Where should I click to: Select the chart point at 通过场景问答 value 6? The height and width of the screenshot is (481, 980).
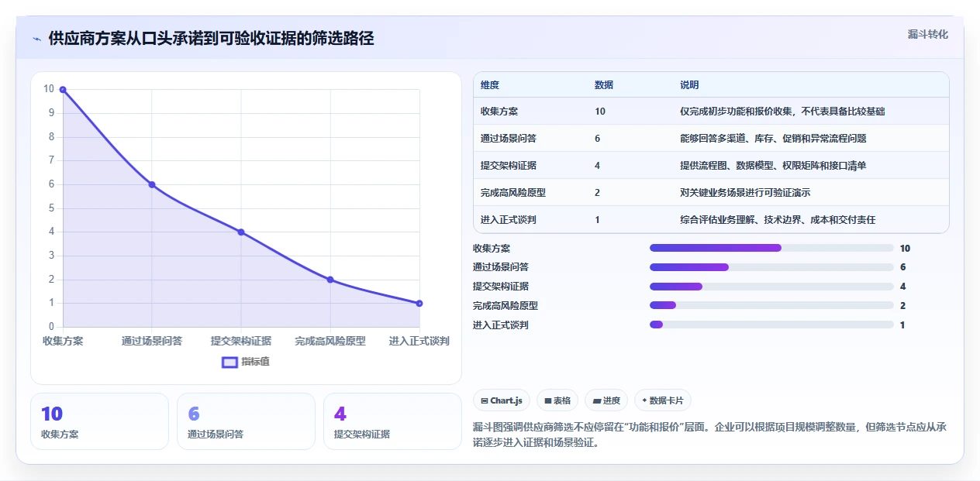152,184
